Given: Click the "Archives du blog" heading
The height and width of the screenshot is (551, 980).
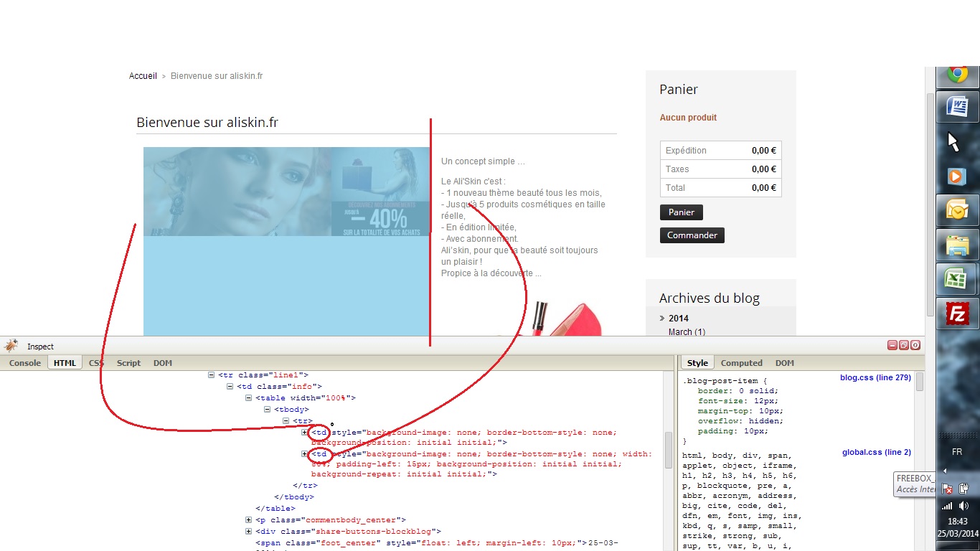Looking at the screenshot, I should point(710,298).
